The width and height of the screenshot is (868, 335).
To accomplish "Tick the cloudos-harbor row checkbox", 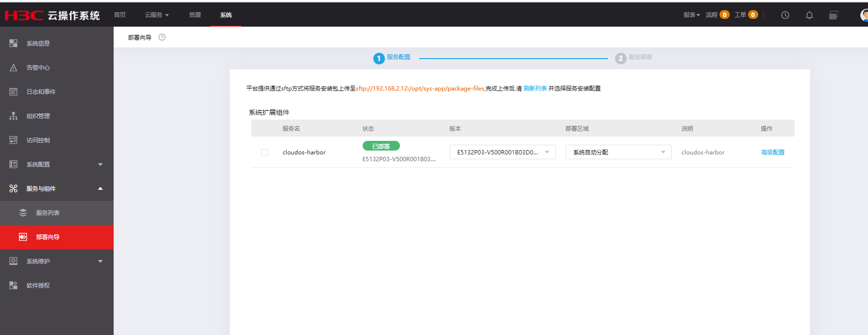I will tap(265, 152).
